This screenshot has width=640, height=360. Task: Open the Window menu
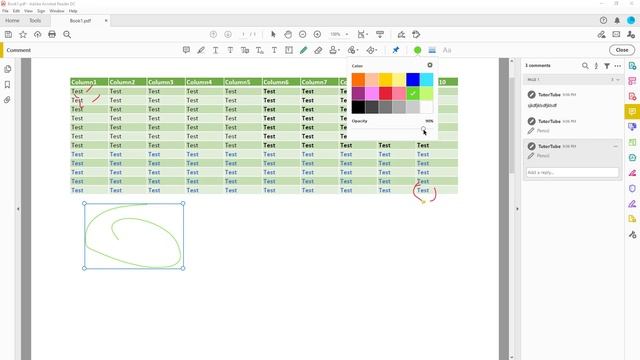click(x=57, y=11)
